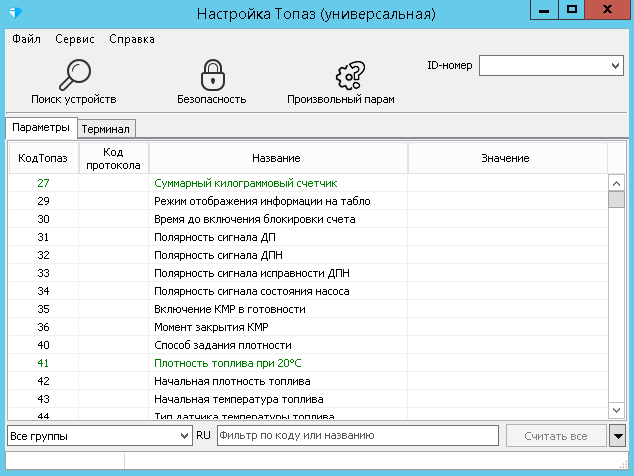Viewport: 634px width, 476px height.
Task: Click the blue diamond app icon in title bar
Action: point(15,13)
